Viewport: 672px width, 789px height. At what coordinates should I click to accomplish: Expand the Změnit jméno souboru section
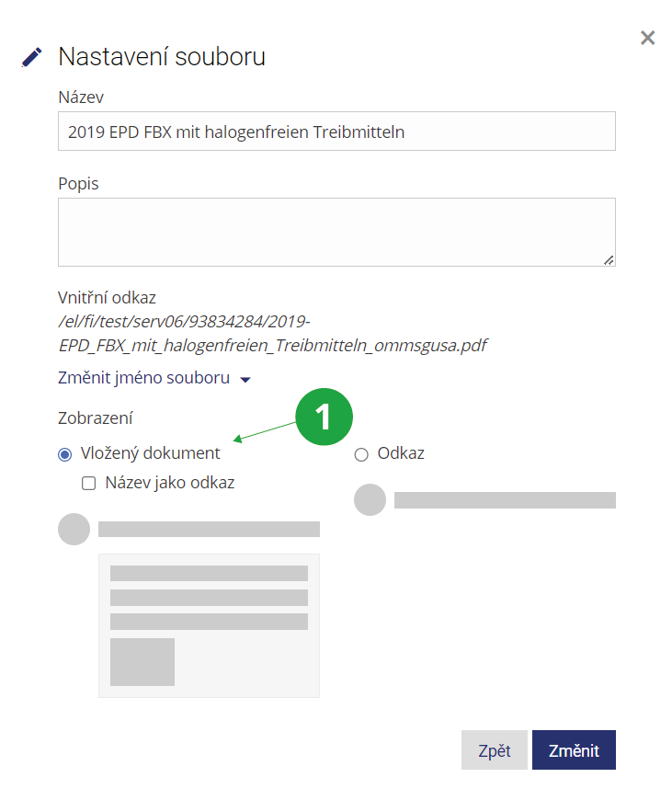pyautogui.click(x=144, y=378)
